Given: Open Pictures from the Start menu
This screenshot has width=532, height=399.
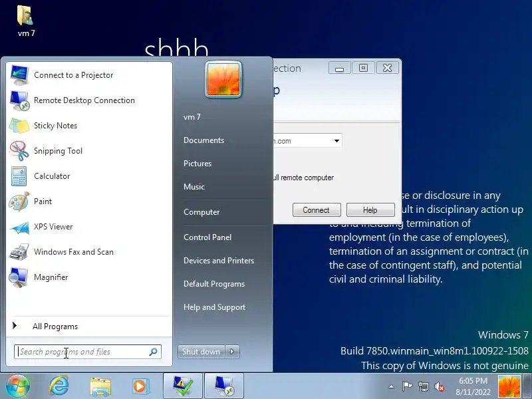Looking at the screenshot, I should click(x=198, y=164).
